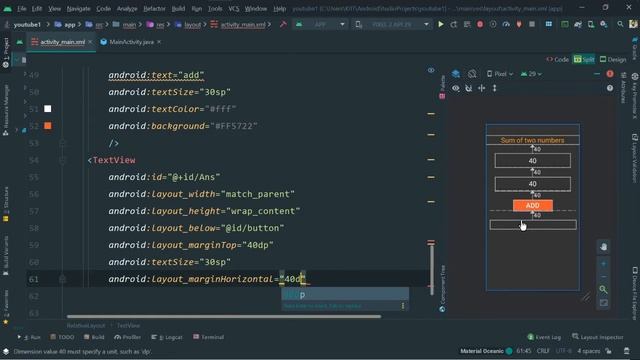Click the Default Margins horizontal arrows icon
Image resolution: width=640 pixels, height=360 pixels.
(x=482, y=88)
